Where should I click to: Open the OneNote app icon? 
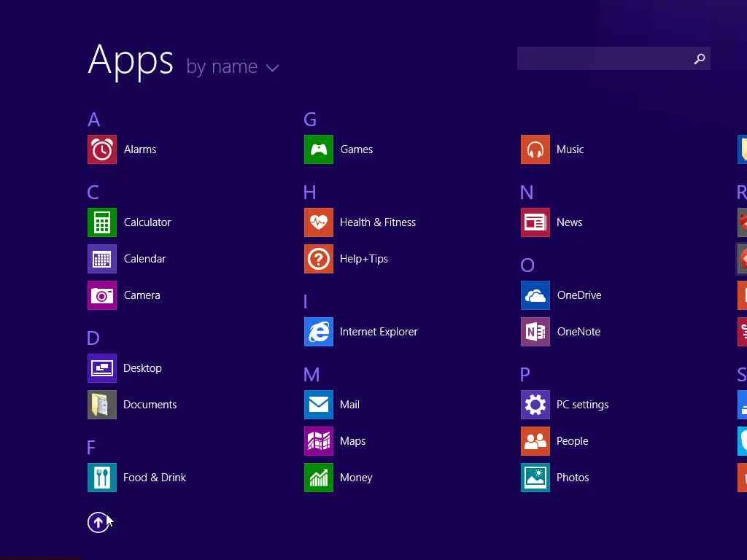point(535,332)
